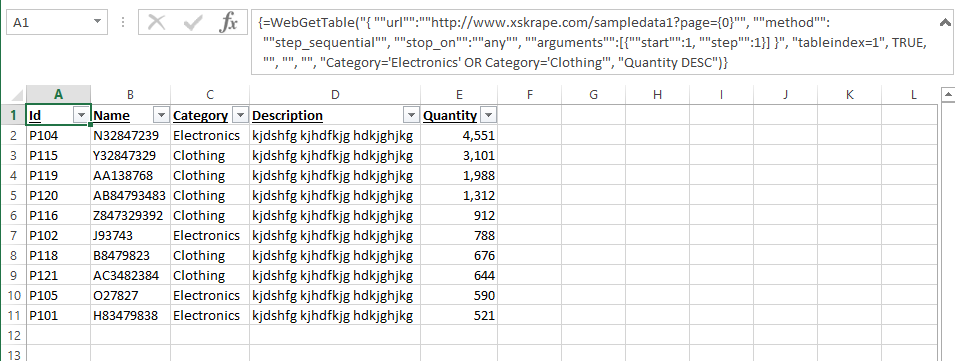Open the Name column filter dropdown
Screen dimensions: 955x361
161,116
